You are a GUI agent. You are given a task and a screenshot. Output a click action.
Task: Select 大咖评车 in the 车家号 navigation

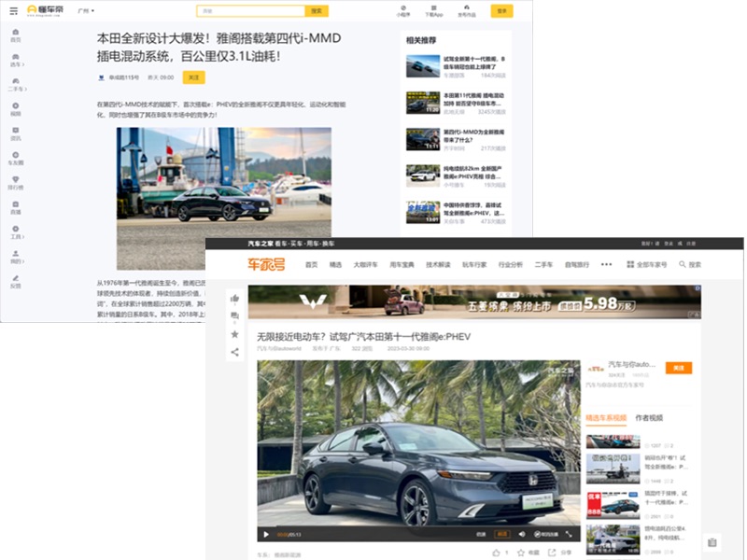(x=365, y=264)
